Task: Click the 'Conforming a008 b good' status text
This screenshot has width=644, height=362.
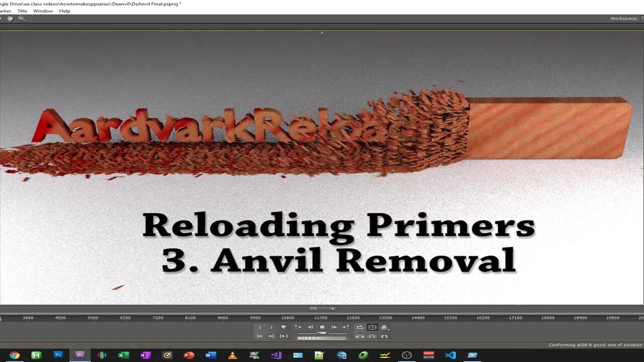Action: click(595, 345)
